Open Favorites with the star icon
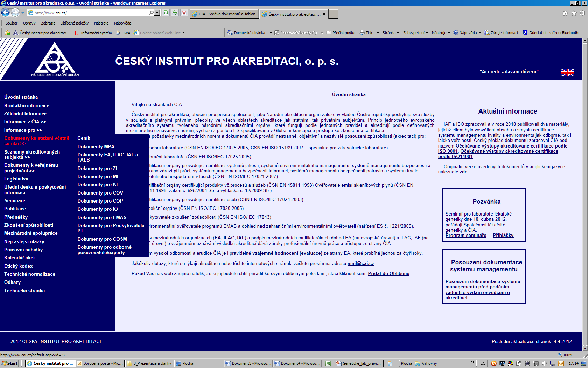Image resolution: width=588 pixels, height=368 pixels. click(574, 13)
